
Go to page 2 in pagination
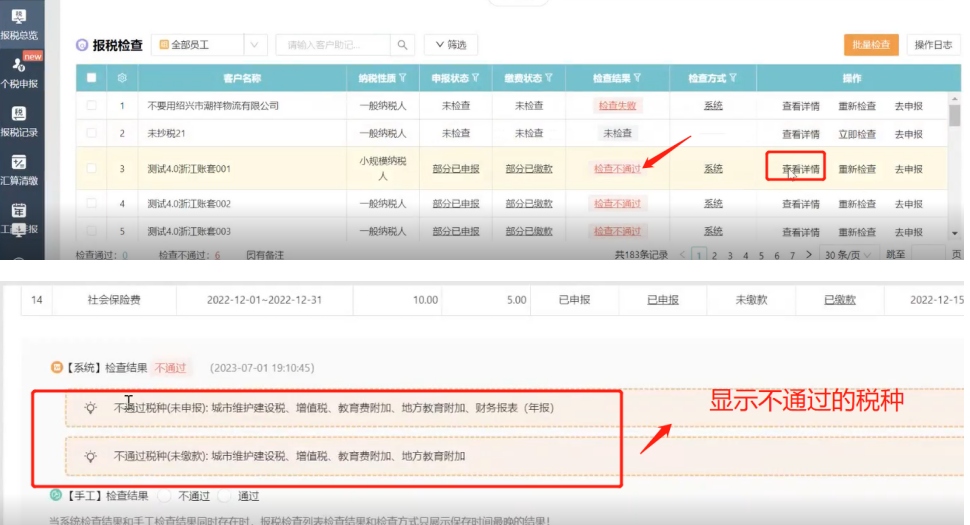pos(713,255)
